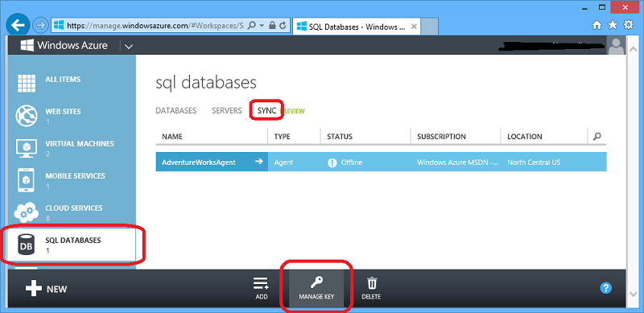Search the list using magnifier icon

coord(597,136)
